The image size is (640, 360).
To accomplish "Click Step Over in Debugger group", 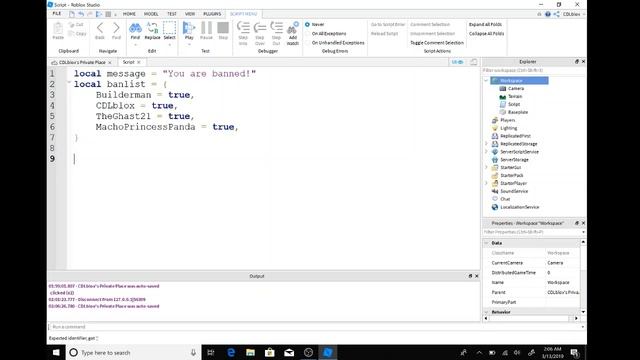I will coord(260,33).
